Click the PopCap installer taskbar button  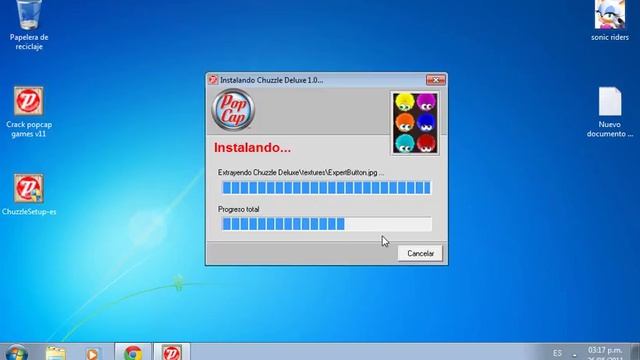pos(172,352)
